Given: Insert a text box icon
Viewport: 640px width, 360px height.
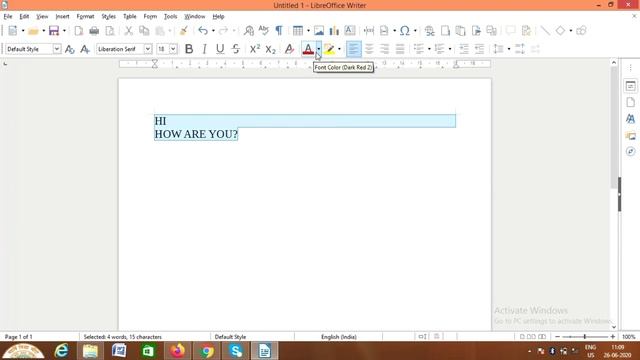Looking at the screenshot, I should [x=350, y=31].
